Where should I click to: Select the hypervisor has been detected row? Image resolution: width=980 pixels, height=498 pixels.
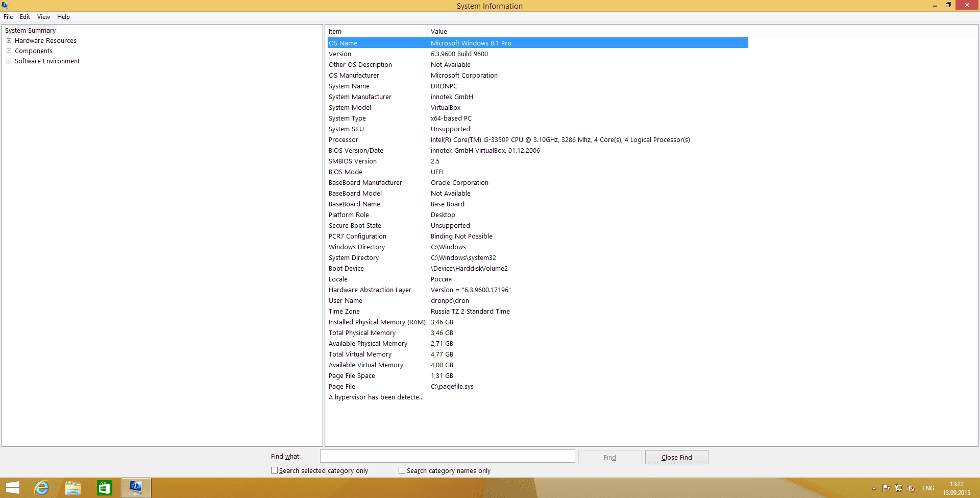click(x=537, y=397)
